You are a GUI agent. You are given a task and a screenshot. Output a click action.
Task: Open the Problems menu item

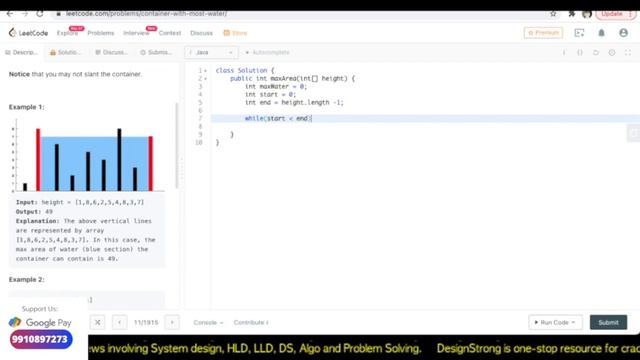(x=100, y=33)
